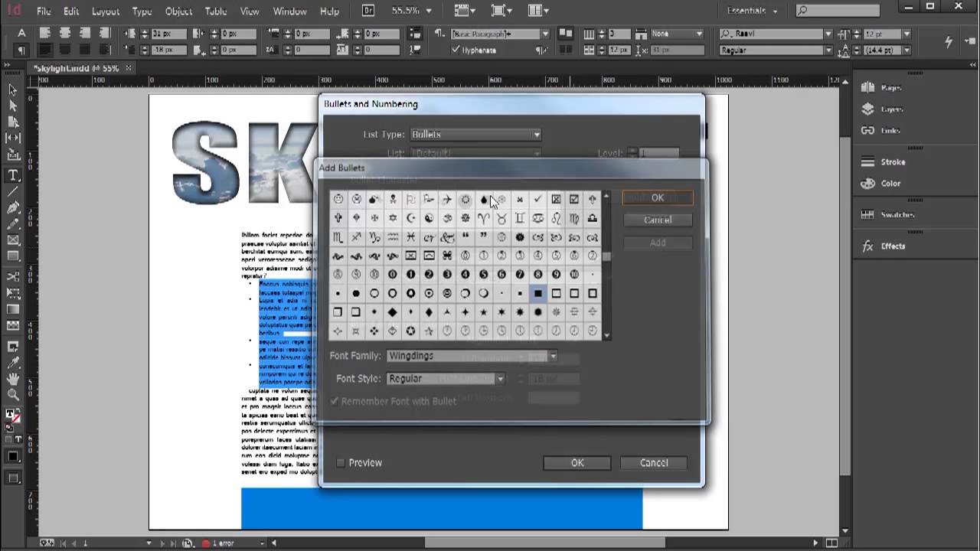
Task: Open the Swatches panel
Action: 892,215
